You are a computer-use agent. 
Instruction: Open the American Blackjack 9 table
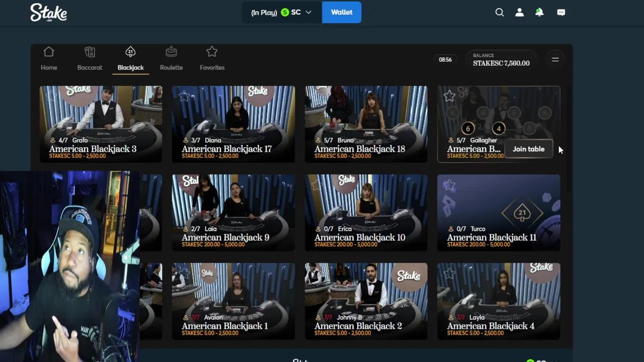pyautogui.click(x=233, y=213)
